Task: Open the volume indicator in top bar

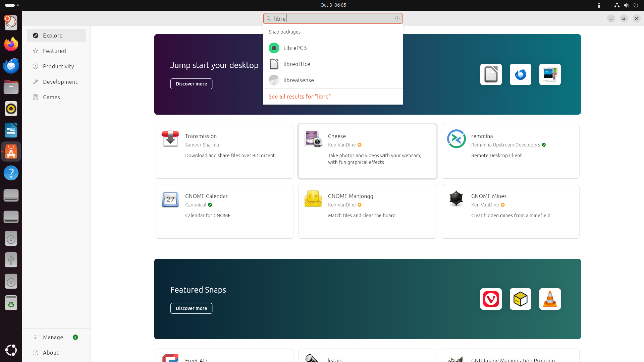Action: [x=626, y=5]
